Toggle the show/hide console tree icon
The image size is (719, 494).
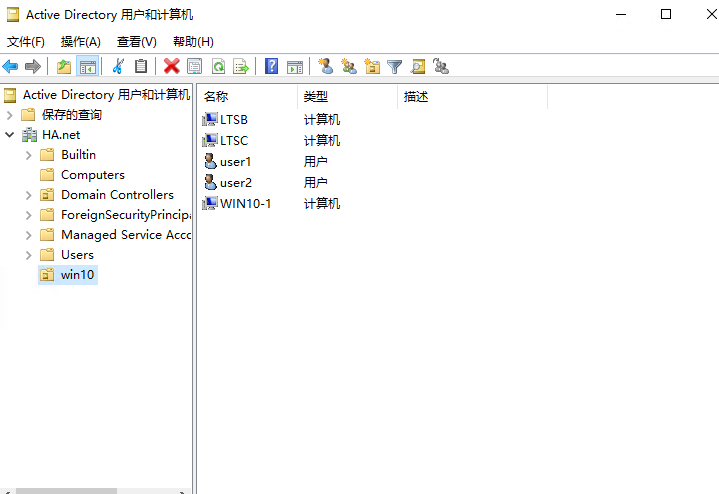pyautogui.click(x=87, y=66)
